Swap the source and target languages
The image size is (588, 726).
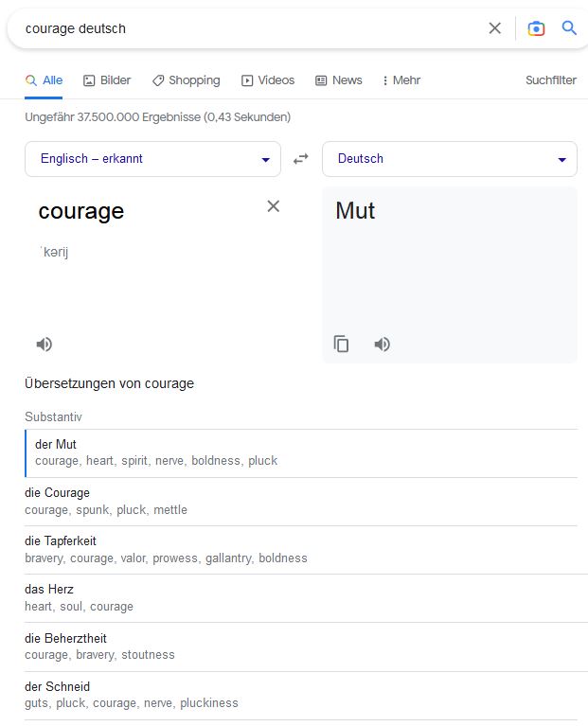pos(301,159)
